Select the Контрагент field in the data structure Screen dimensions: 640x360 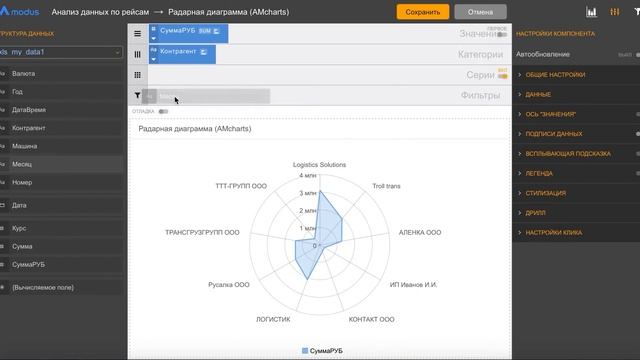61,128
